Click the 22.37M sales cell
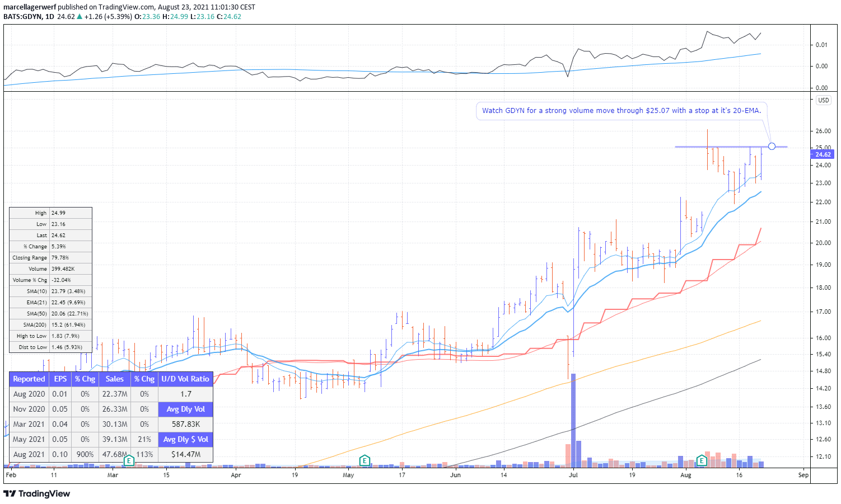 [115, 394]
